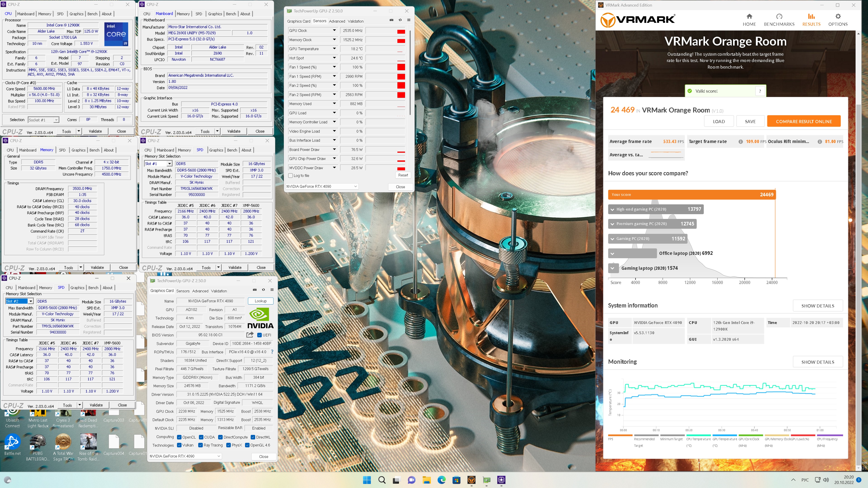Click the Valid score question mark help
The image size is (868, 488).
(x=760, y=91)
